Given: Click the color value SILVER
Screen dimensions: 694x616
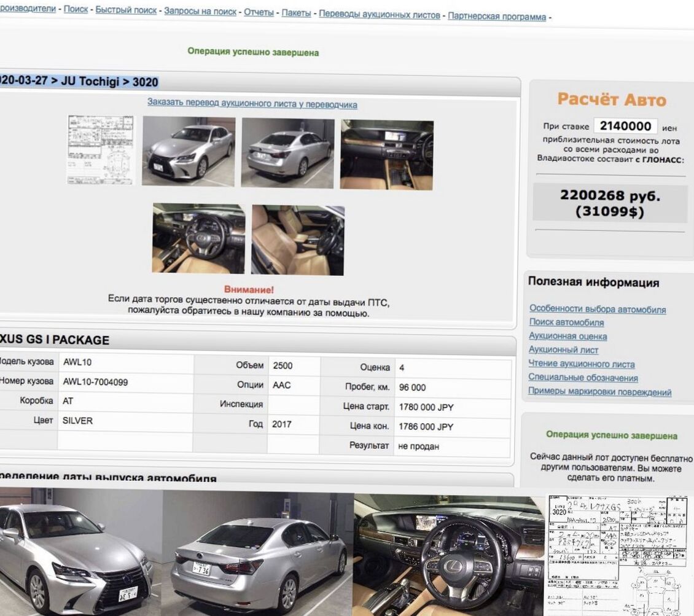Looking at the screenshot, I should 77,421.
